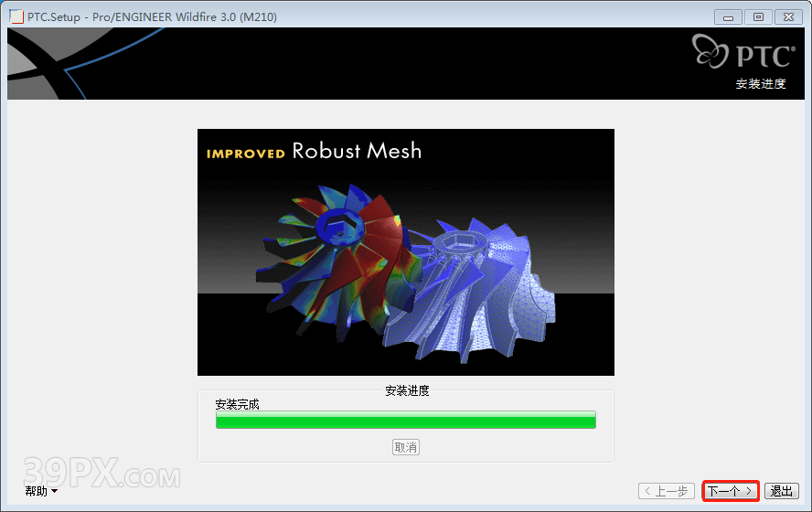
Task: Close the PTC.Setup installer window
Action: 788,17
